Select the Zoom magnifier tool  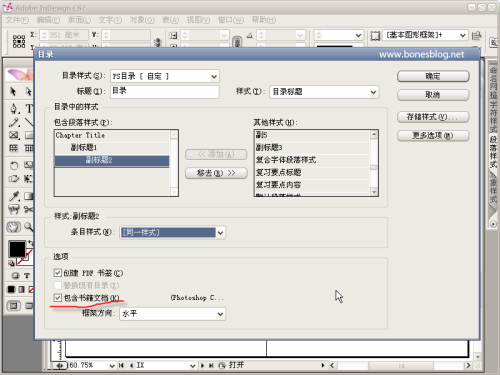(x=29, y=227)
